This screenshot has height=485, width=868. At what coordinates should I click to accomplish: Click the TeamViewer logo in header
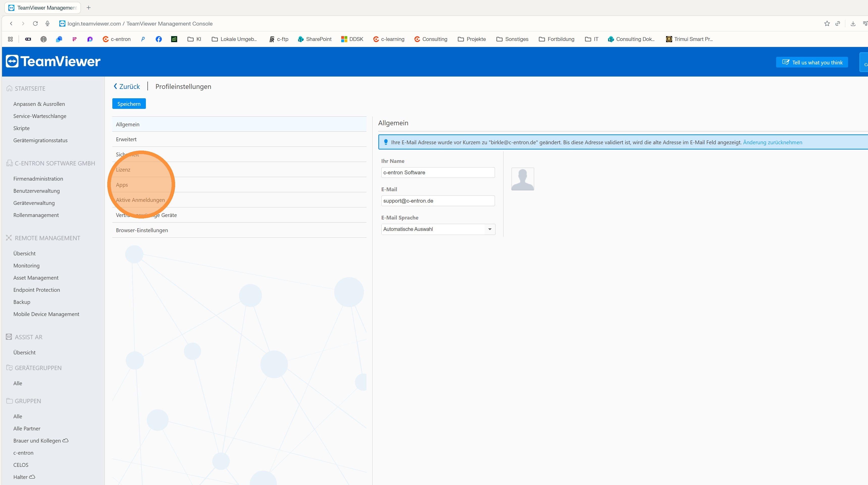[x=53, y=61]
